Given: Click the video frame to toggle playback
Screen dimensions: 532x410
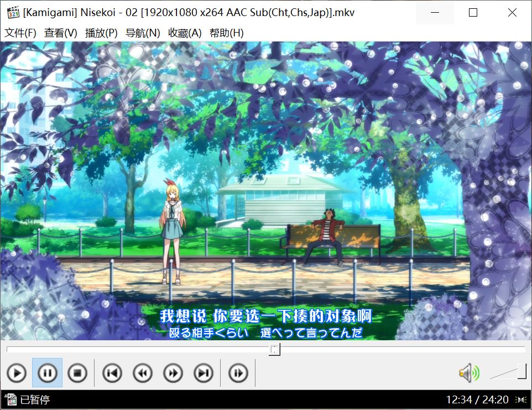Looking at the screenshot, I should pyautogui.click(x=266, y=191).
